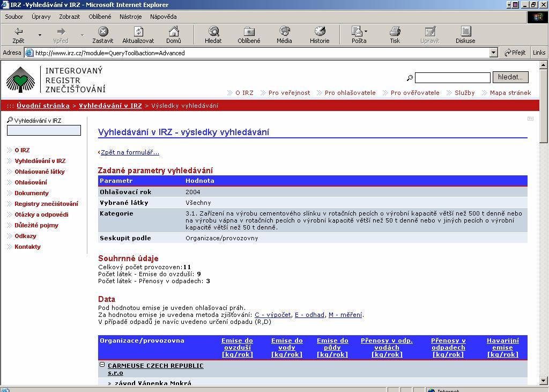The height and width of the screenshot is (392, 549).
Task: Open Hledat search toolbar icon
Action: click(x=213, y=32)
